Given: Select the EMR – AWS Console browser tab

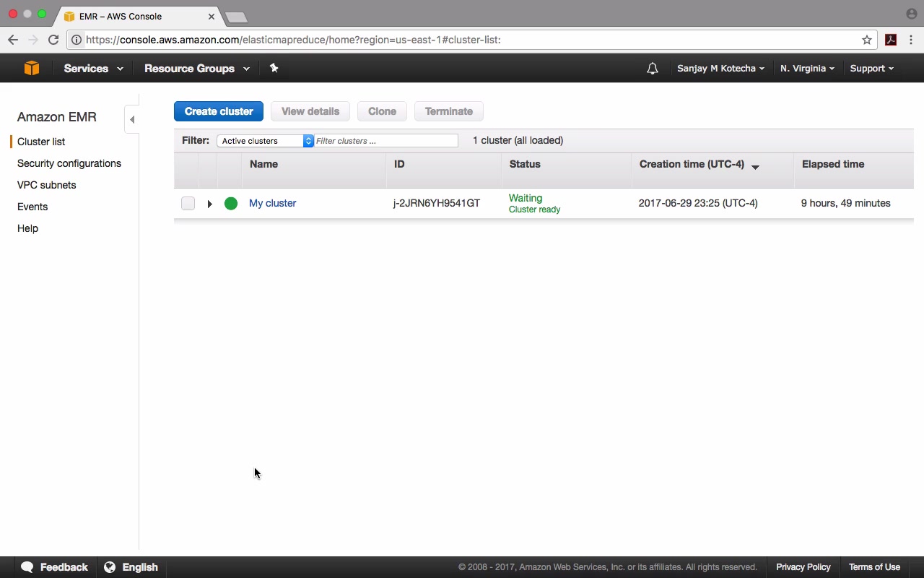Looking at the screenshot, I should 139,16.
